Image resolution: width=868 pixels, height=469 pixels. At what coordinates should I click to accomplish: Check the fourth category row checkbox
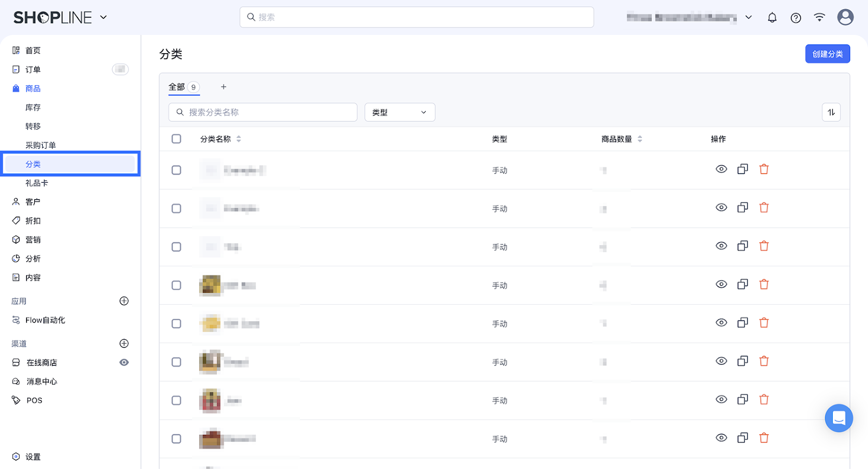[176, 285]
